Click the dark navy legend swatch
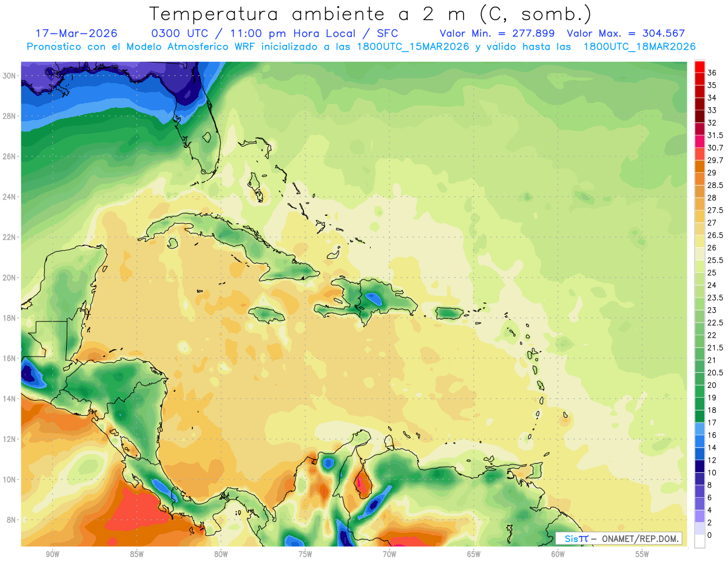 point(699,466)
